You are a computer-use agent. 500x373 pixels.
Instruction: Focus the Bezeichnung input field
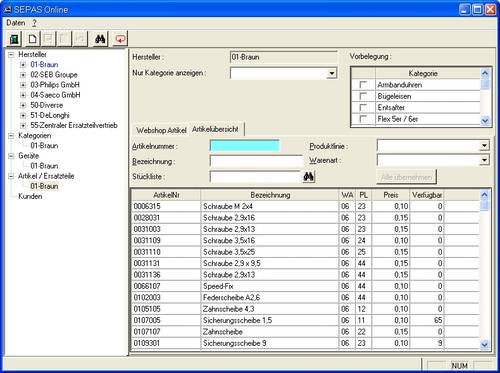(x=256, y=161)
